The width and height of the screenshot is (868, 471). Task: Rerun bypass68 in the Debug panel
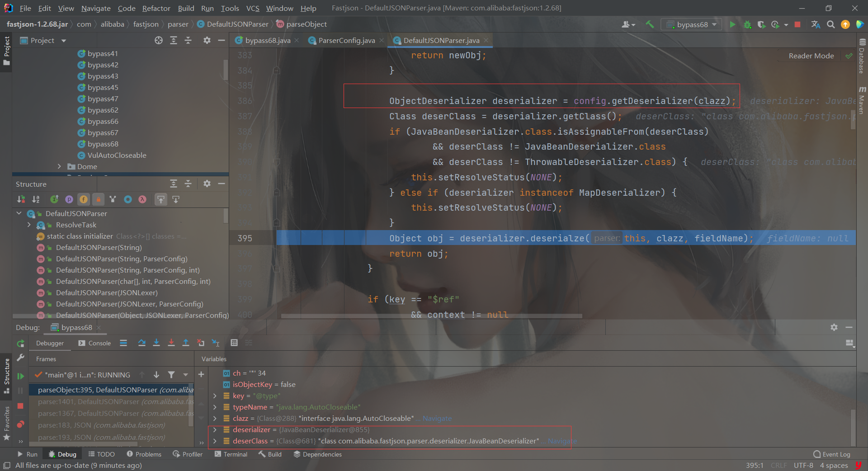(x=20, y=344)
